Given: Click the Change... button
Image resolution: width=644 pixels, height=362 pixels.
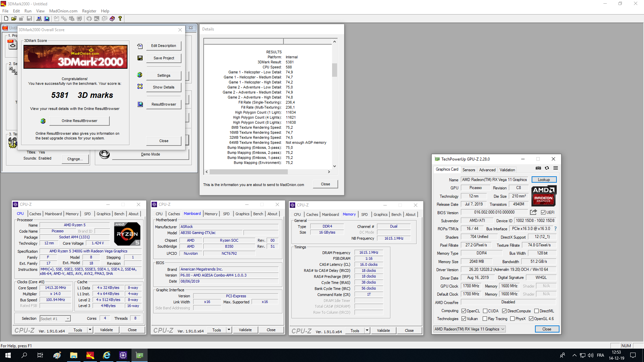Looking at the screenshot, I should point(75,159).
